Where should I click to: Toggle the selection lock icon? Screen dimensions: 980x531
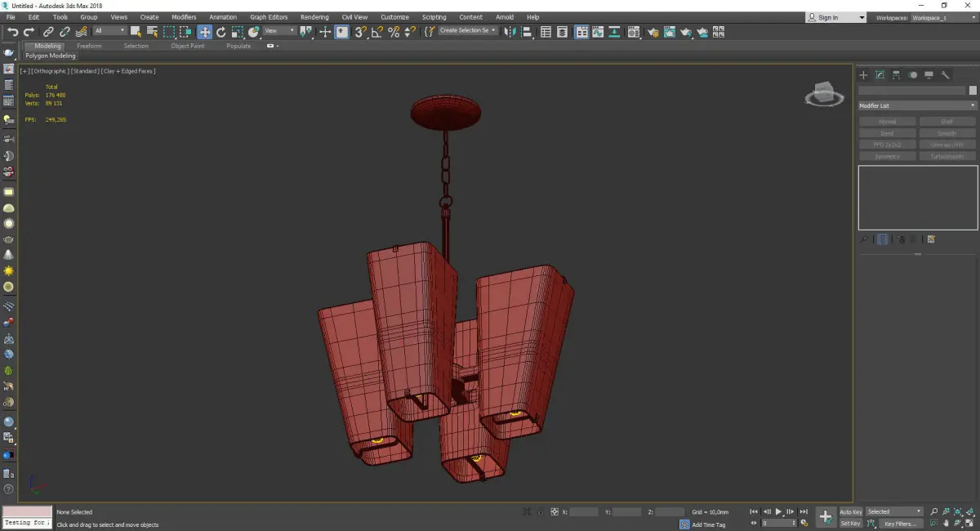[540, 512]
